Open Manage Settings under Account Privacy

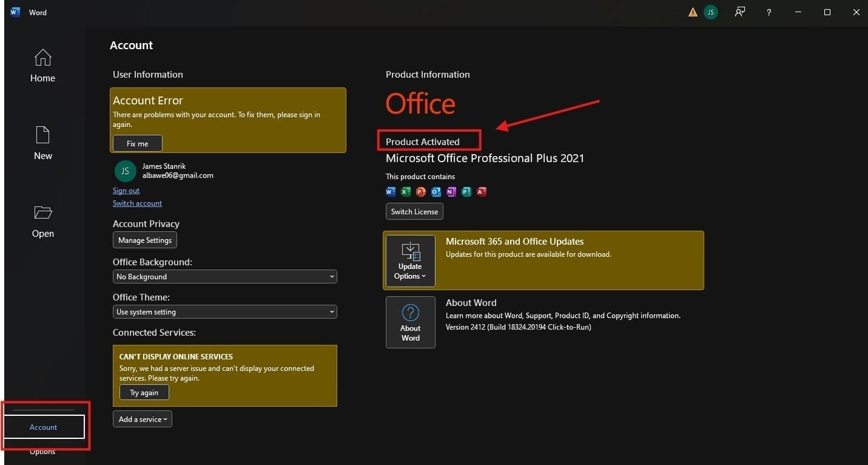pyautogui.click(x=145, y=240)
